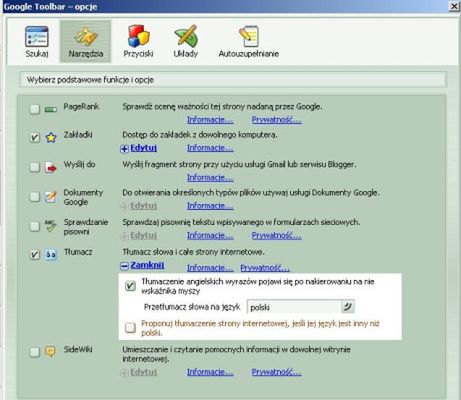Open the target language dropdown arrow
Screen dimensions: 461x400
pos(348,307)
